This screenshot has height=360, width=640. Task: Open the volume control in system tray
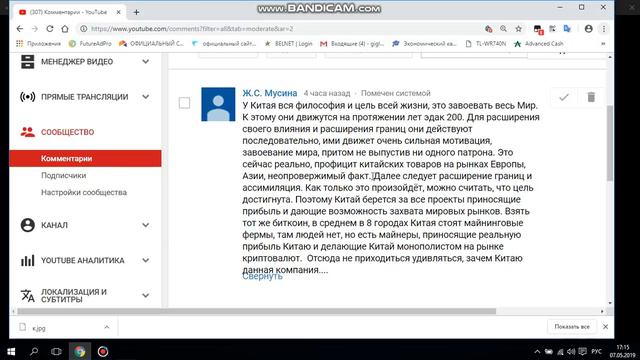(x=571, y=352)
